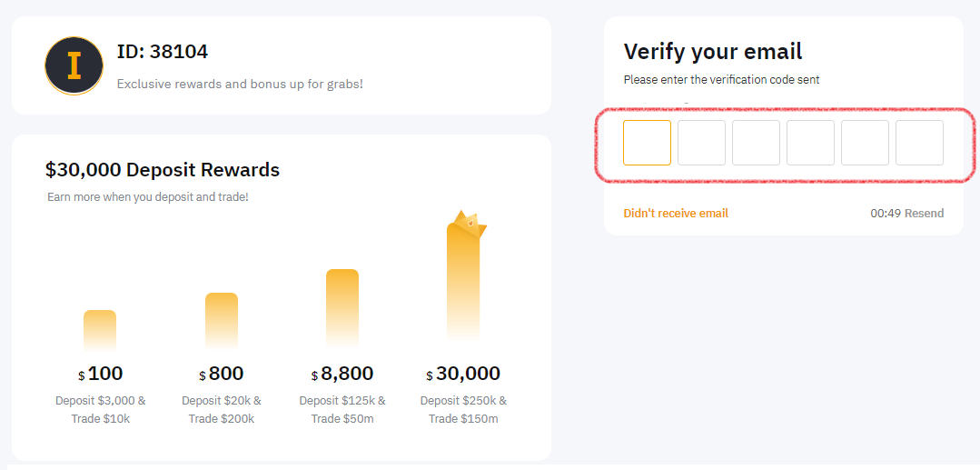Viewport: 980px width, 470px height.
Task: Click the $8,800 reward bar
Action: (x=342, y=308)
